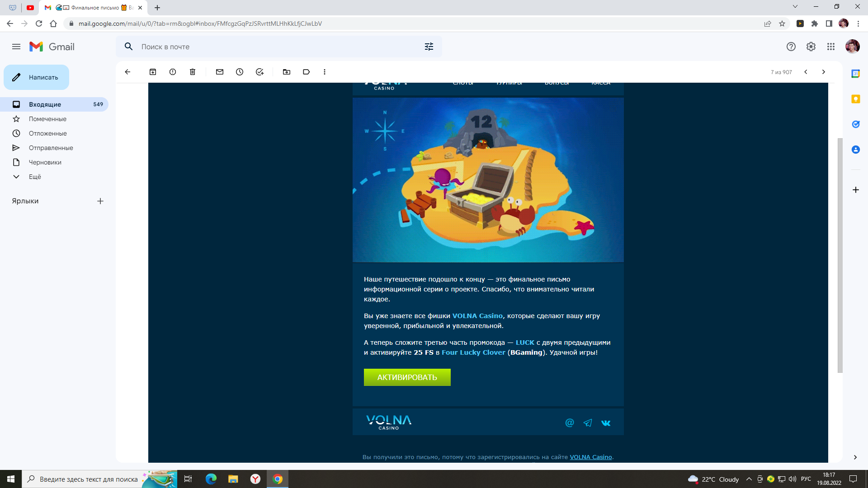
Task: Show hidden tray icons chevron
Action: [x=749, y=479]
